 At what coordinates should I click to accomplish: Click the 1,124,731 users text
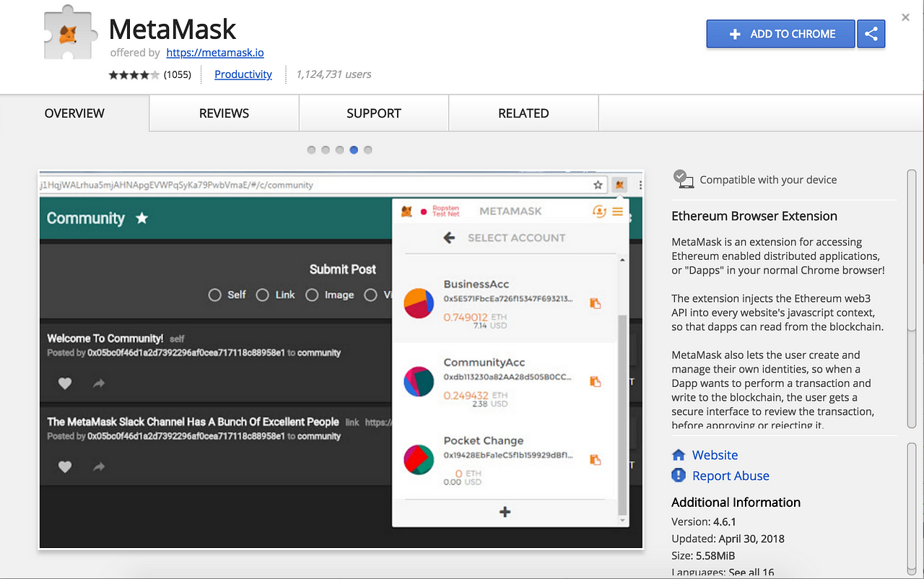click(334, 74)
